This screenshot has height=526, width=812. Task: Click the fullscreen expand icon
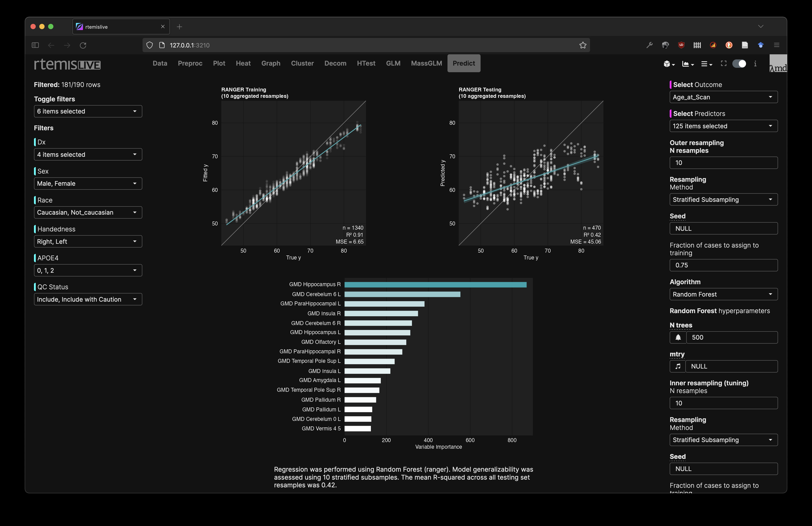tap(724, 64)
